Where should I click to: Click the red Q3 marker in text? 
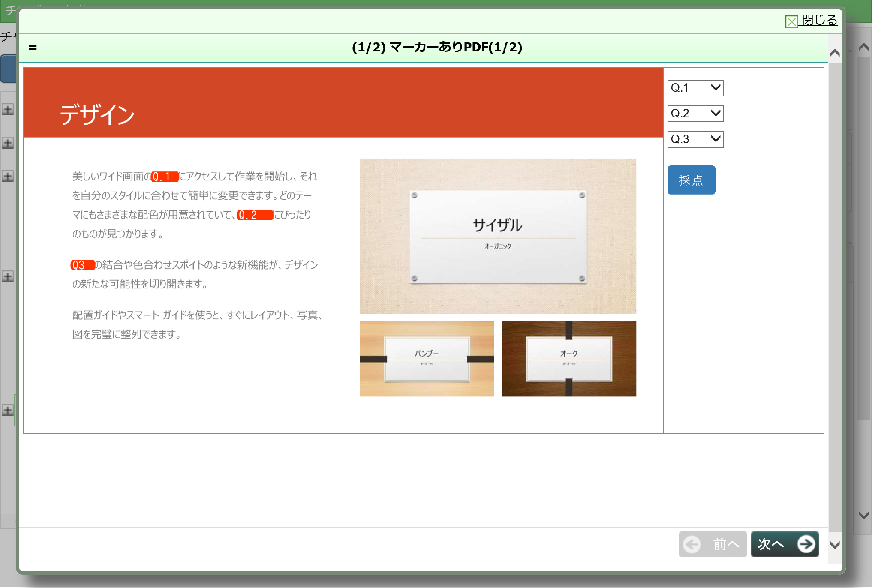[x=82, y=265]
